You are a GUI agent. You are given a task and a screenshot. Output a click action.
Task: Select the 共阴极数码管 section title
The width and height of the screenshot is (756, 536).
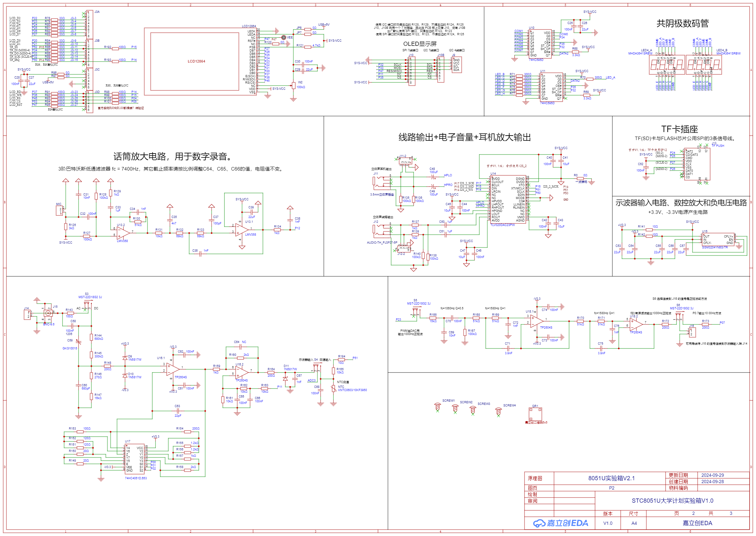pos(682,23)
